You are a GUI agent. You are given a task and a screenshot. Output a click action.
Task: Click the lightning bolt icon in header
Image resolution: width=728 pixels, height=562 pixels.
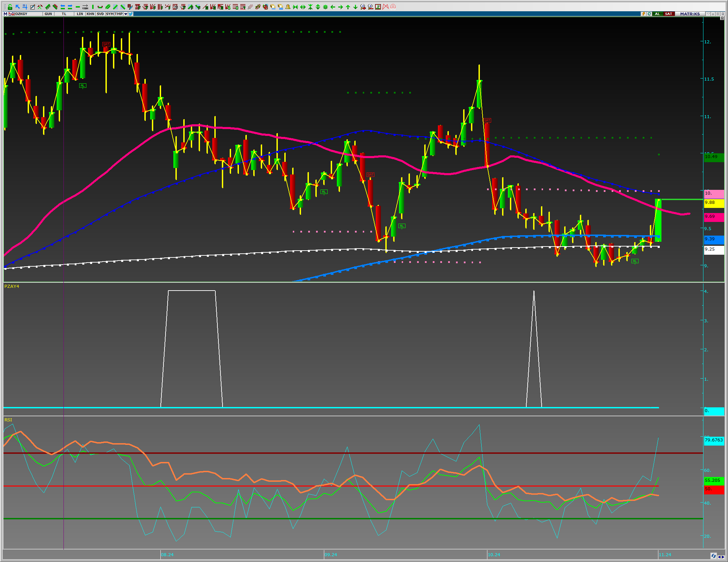643,14
